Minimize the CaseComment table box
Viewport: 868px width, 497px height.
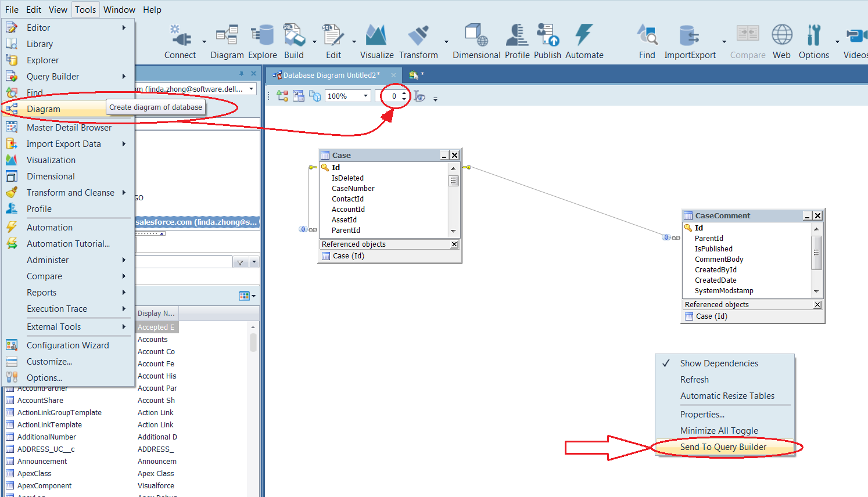tap(807, 216)
